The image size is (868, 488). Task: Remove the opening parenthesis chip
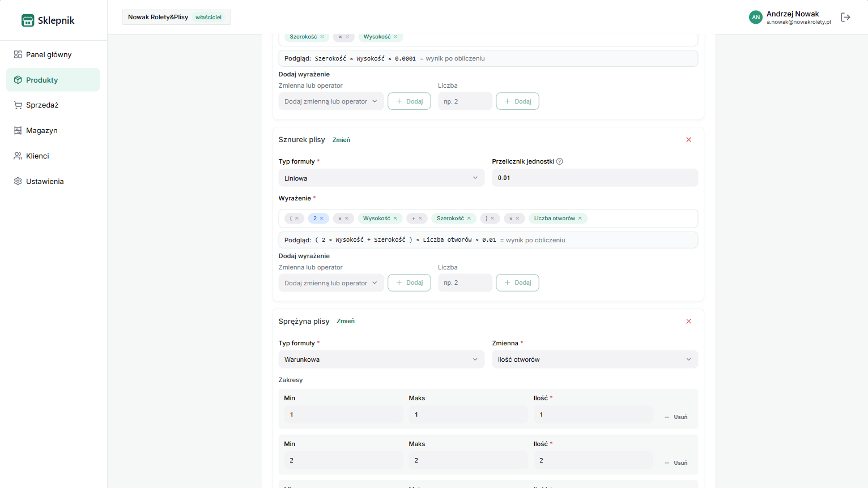click(x=297, y=219)
